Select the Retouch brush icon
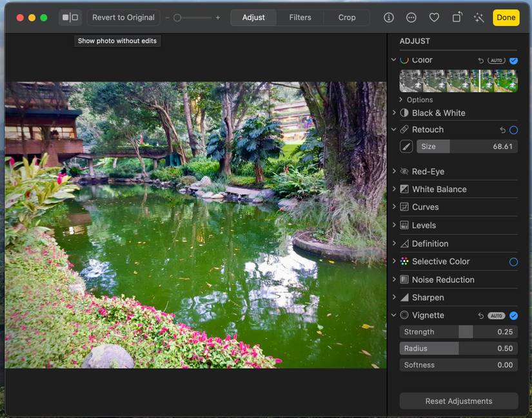 tap(406, 146)
